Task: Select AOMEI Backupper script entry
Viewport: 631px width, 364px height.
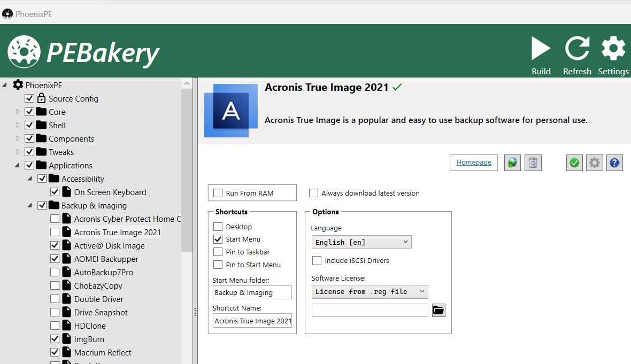Action: [x=106, y=259]
